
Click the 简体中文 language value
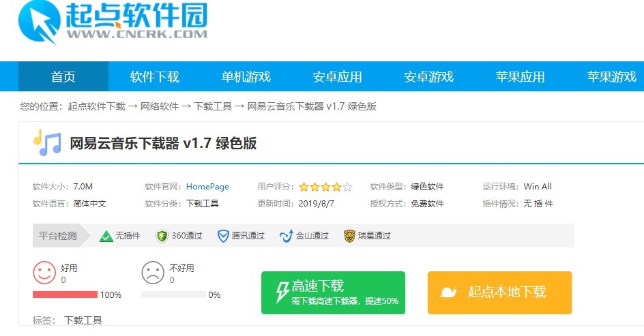[x=90, y=204]
